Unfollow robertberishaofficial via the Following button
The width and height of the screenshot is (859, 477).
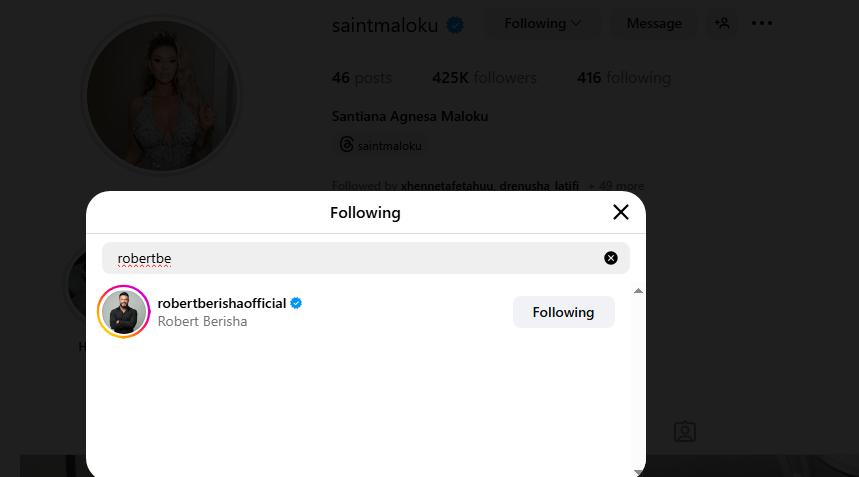click(x=563, y=312)
